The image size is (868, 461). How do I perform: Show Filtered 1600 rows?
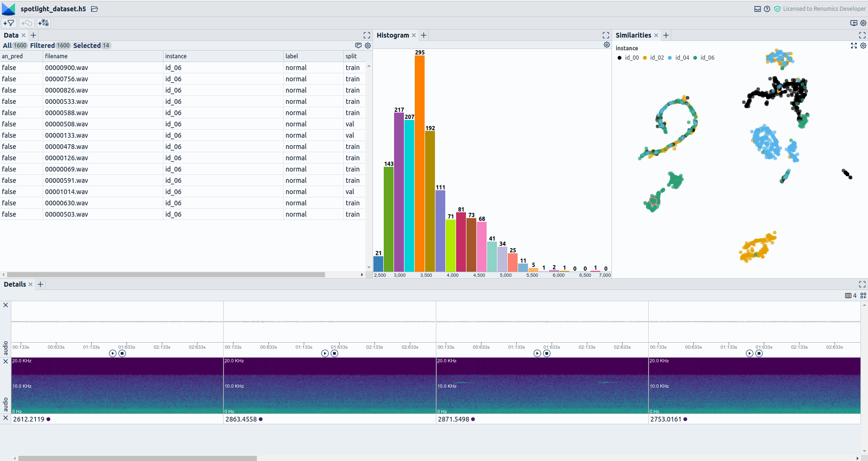(x=50, y=46)
